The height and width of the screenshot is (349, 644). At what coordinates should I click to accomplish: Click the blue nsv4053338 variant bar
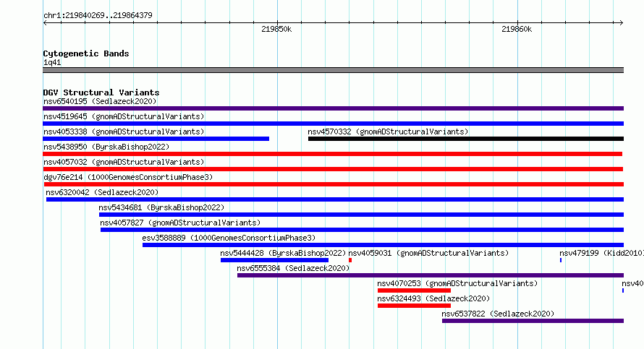156,139
